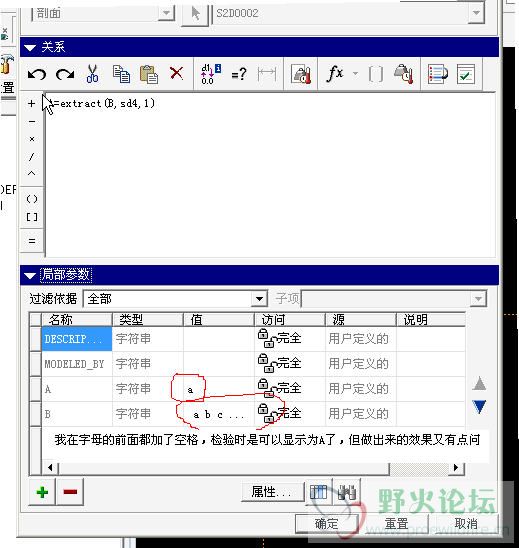Click the redo arrow icon
This screenshot has height=548, width=519.
(x=65, y=74)
